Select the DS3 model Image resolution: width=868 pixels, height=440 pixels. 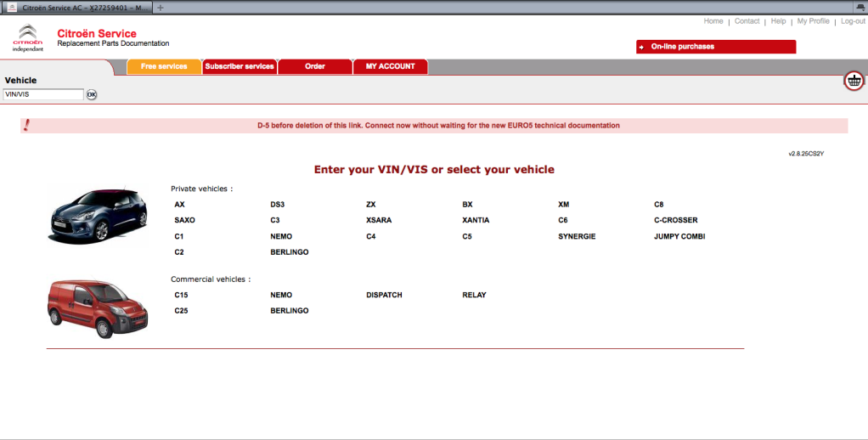pyautogui.click(x=278, y=204)
